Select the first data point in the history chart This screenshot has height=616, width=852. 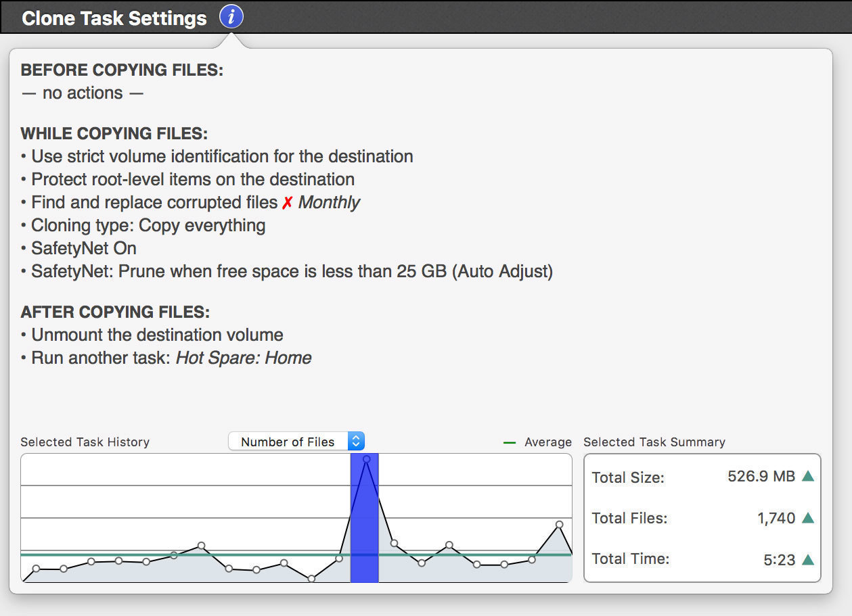pos(37,569)
